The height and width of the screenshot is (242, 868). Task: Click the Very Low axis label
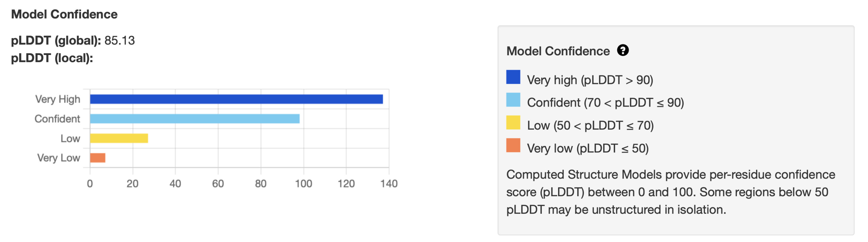58,158
